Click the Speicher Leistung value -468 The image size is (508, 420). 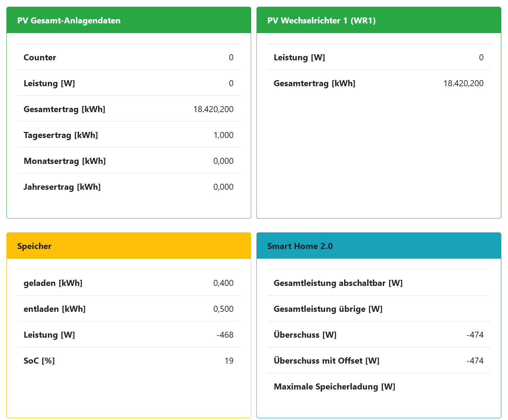coord(225,335)
